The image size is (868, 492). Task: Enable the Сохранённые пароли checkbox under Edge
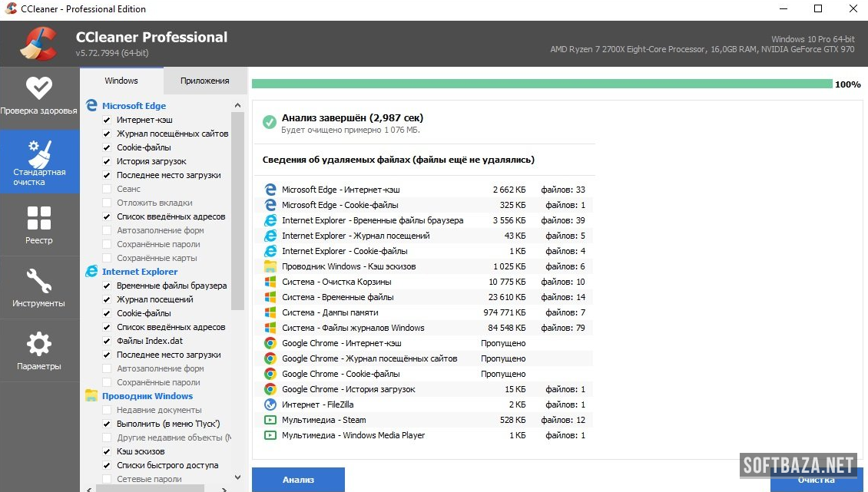(x=107, y=244)
